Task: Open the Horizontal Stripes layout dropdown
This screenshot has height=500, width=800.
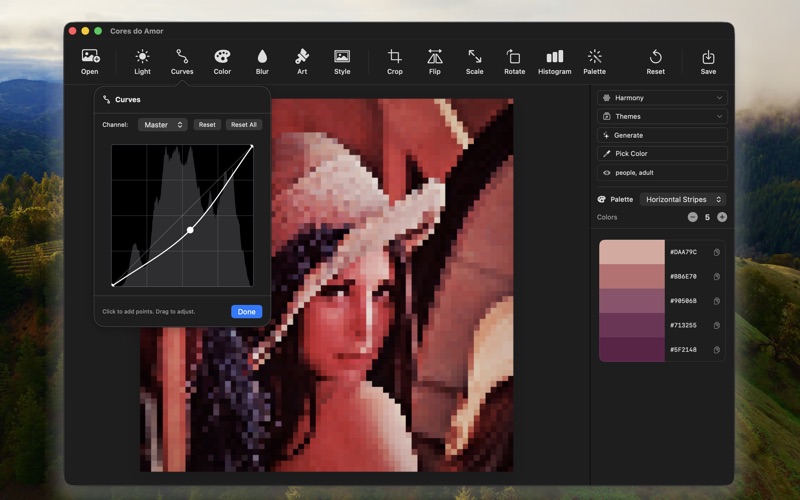Action: coord(683,199)
